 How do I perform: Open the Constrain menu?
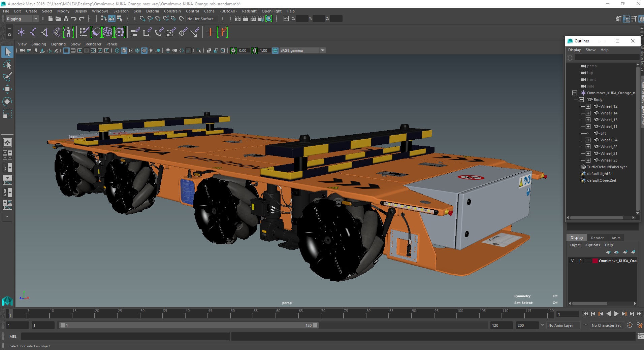[x=172, y=11]
